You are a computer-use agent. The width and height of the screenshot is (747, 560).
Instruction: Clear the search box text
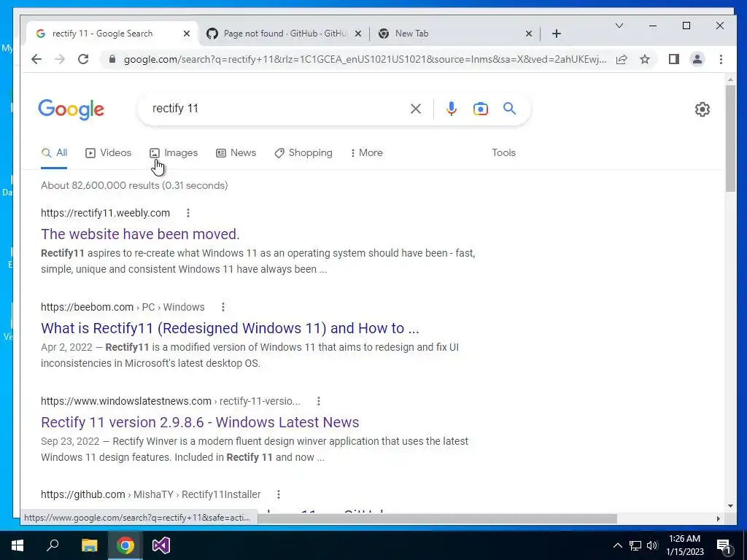(415, 109)
